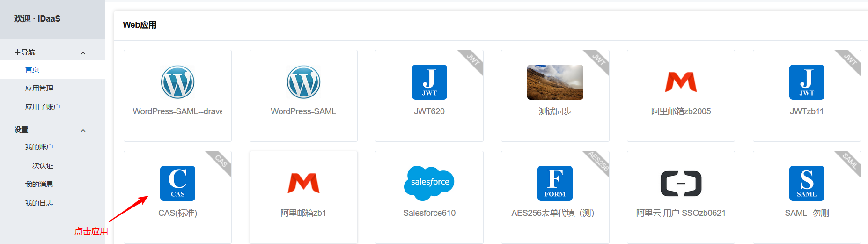Click the JWT620 label text
The image size is (868, 244).
tap(429, 111)
